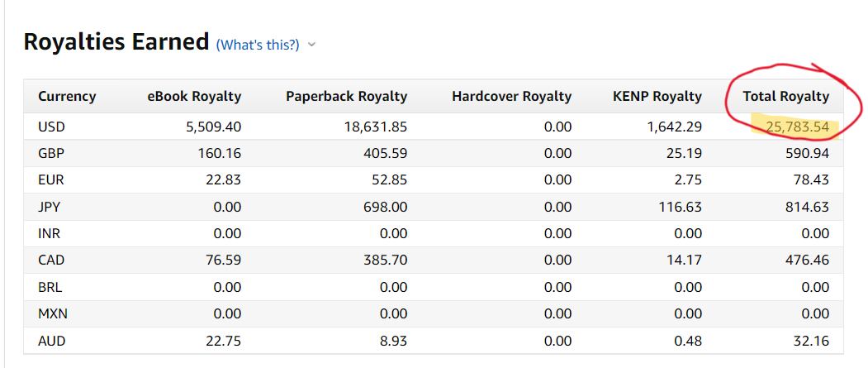
Task: Click the USD currency row label
Action: tap(51, 127)
